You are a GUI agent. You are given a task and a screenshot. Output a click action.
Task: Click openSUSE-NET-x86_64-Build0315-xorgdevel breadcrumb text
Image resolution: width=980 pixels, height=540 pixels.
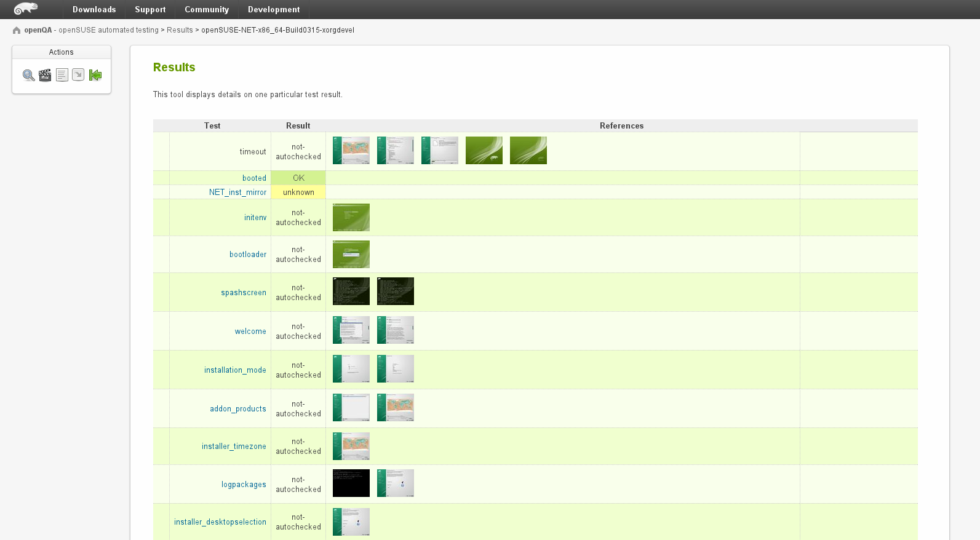(x=278, y=30)
